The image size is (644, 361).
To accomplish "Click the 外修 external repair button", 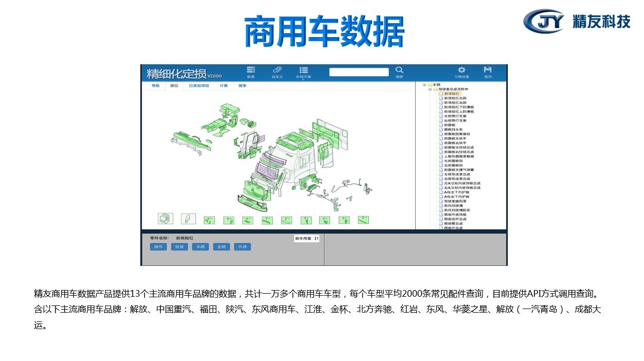I will click(243, 247).
